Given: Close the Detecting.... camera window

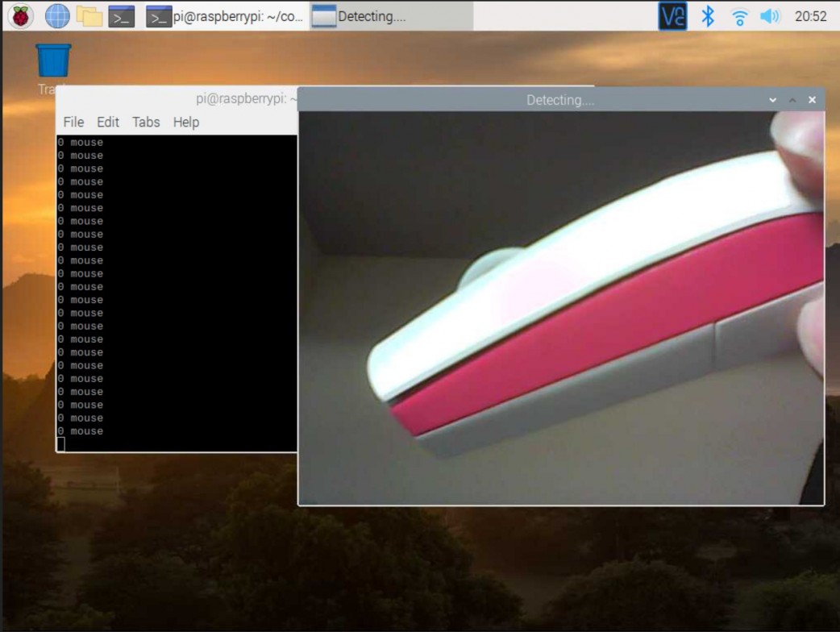Looking at the screenshot, I should pos(812,100).
